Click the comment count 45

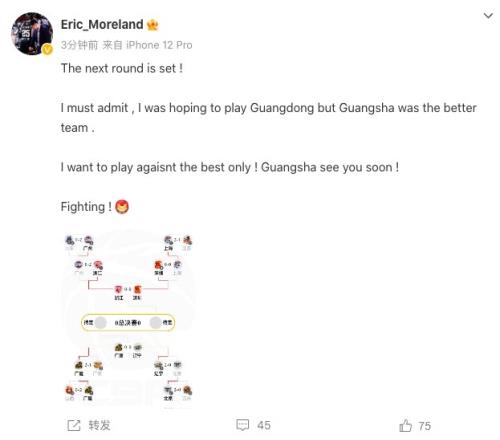264,425
